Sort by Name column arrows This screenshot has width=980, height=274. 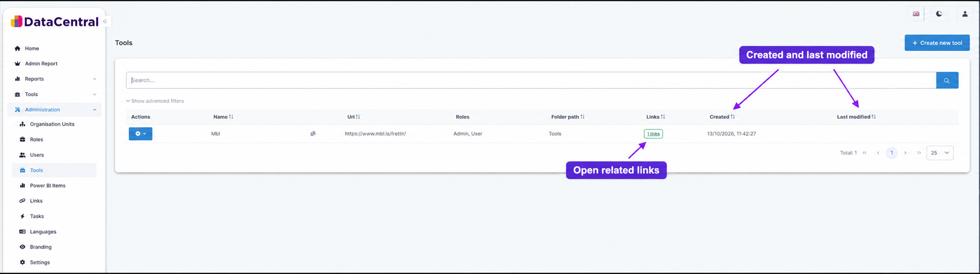(231, 117)
